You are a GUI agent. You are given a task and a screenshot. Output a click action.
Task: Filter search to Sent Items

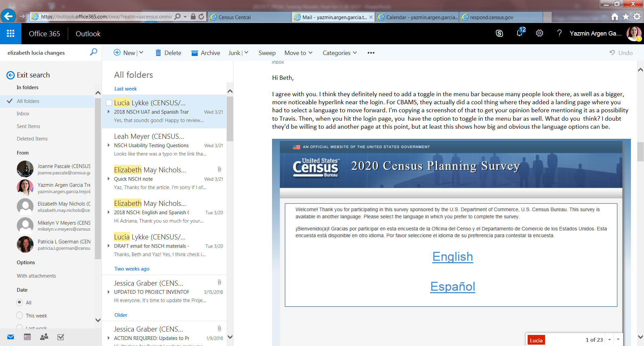(29, 126)
